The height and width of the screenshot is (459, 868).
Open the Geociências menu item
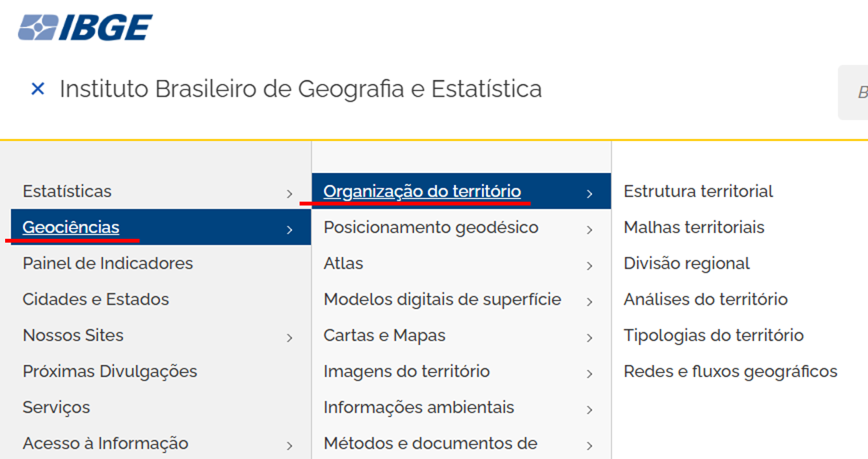click(71, 227)
